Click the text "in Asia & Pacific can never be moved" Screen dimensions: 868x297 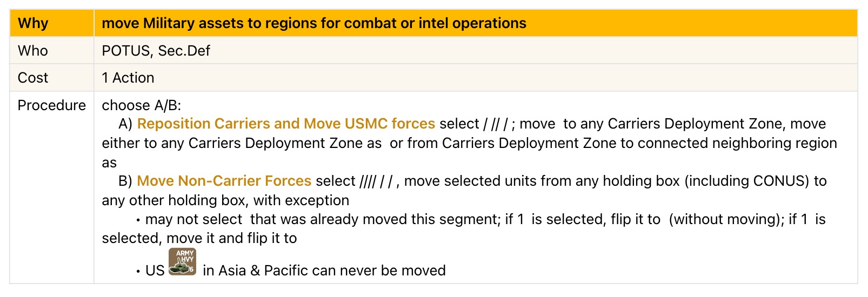tap(324, 271)
